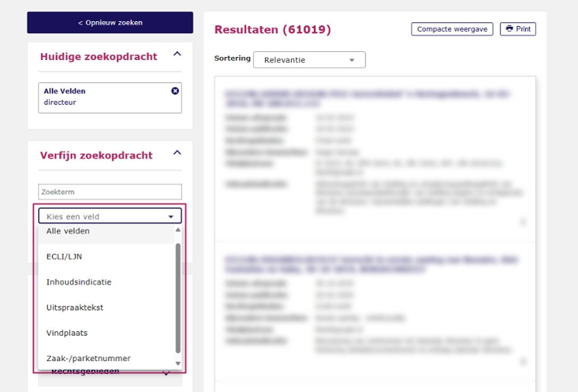Screen dimensions: 578x392
Task: Pick the Inhoudsindicatie field option
Action: (79, 282)
